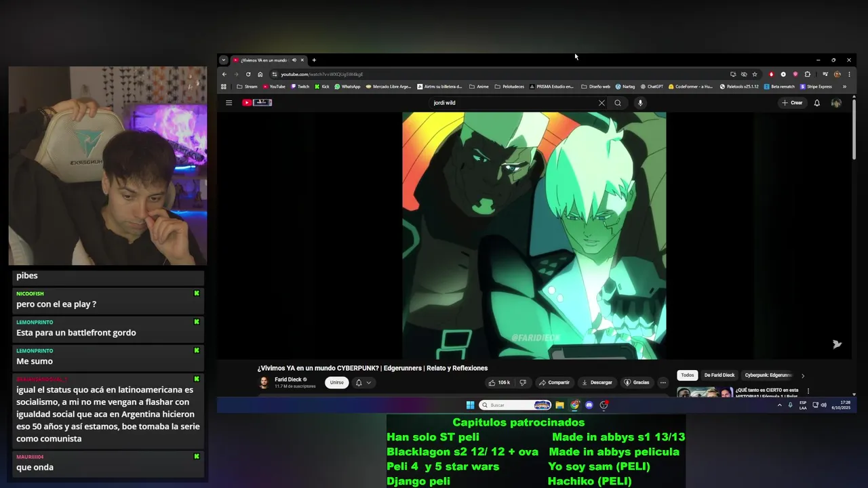The image size is (868, 488).
Task: Open the browser extensions puzzle icon
Action: tap(808, 75)
